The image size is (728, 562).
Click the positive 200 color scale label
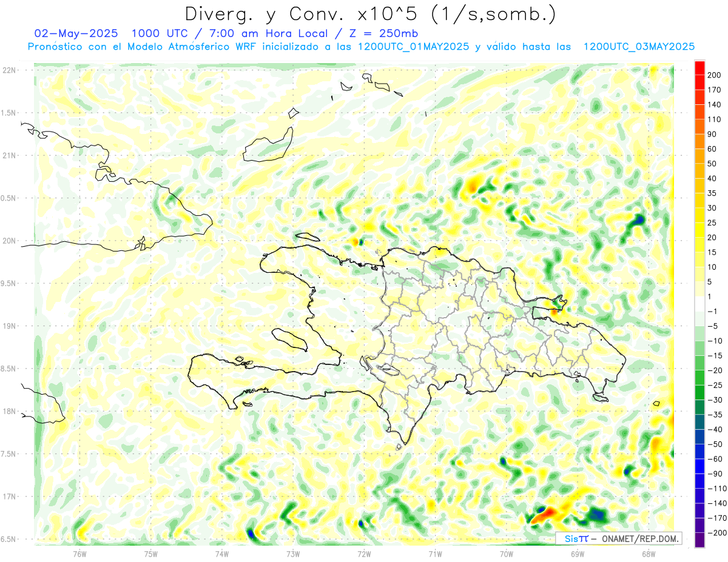tap(715, 75)
